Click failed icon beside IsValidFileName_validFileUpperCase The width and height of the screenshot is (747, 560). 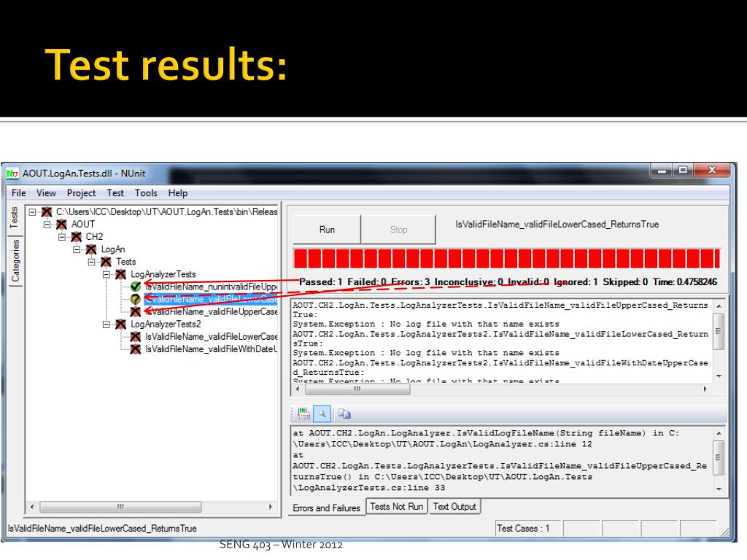pos(136,312)
